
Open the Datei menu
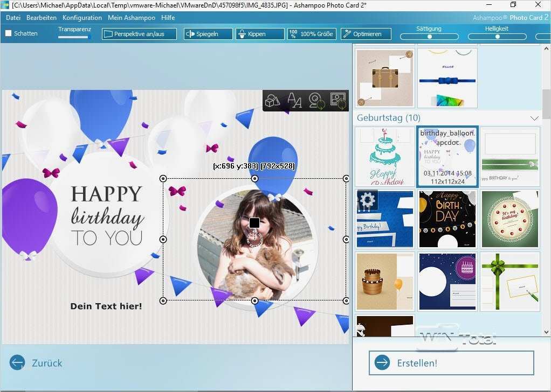pos(13,18)
